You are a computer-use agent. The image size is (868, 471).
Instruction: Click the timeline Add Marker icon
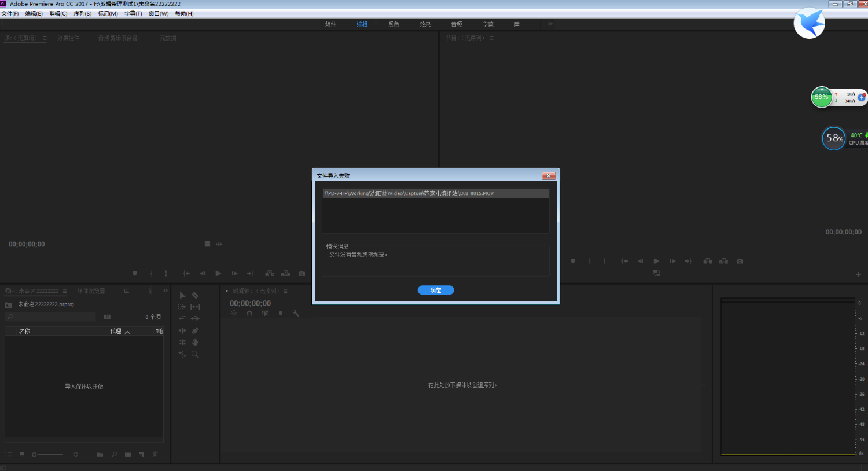pyautogui.click(x=281, y=313)
